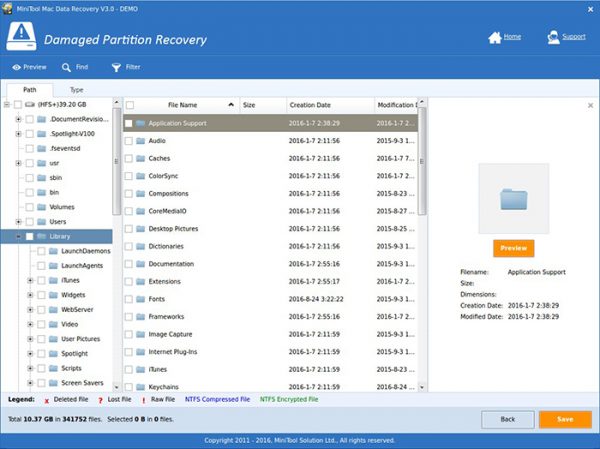Click the Volumes folder icon in tree

[x=41, y=207]
